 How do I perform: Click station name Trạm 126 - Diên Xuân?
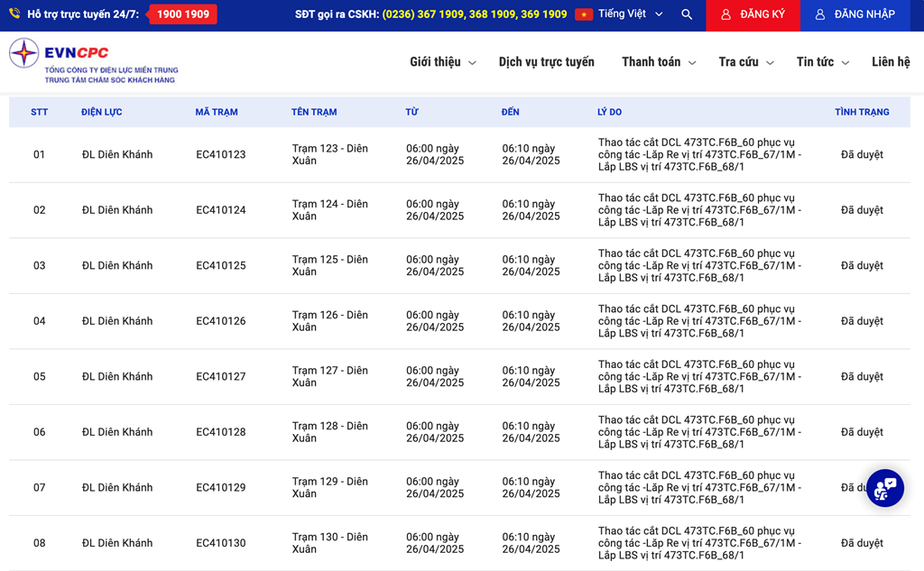click(330, 321)
